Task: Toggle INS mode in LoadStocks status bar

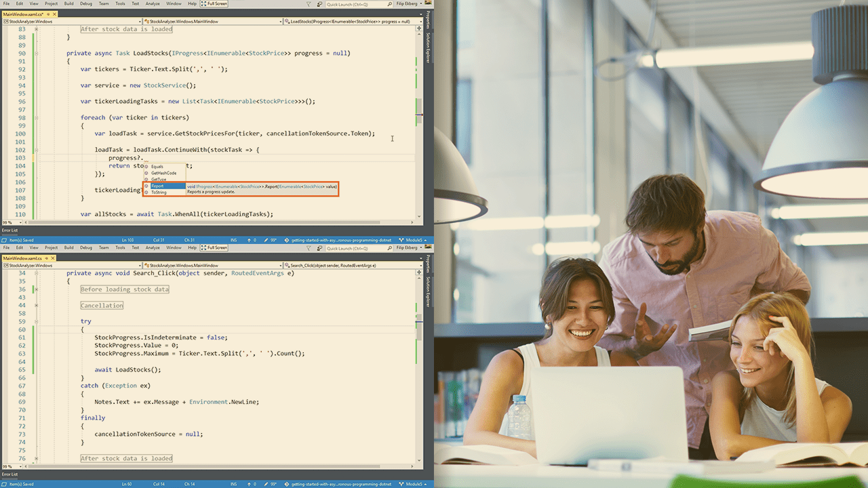Action: click(234, 240)
